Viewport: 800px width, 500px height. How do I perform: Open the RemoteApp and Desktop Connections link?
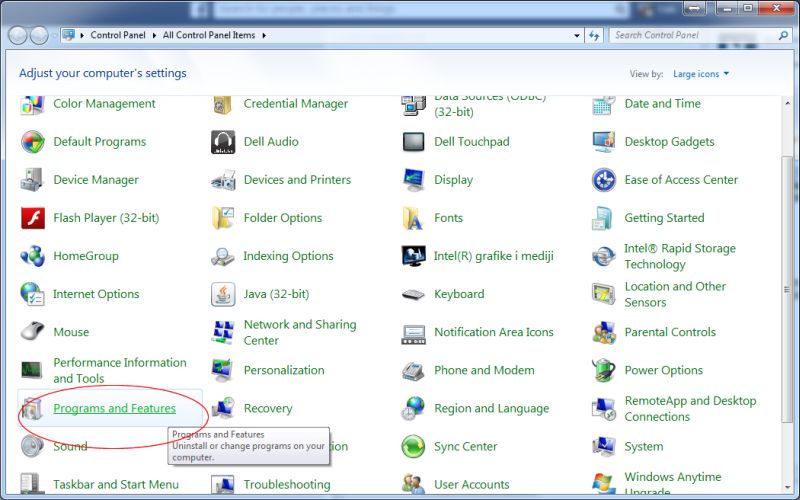(x=690, y=409)
